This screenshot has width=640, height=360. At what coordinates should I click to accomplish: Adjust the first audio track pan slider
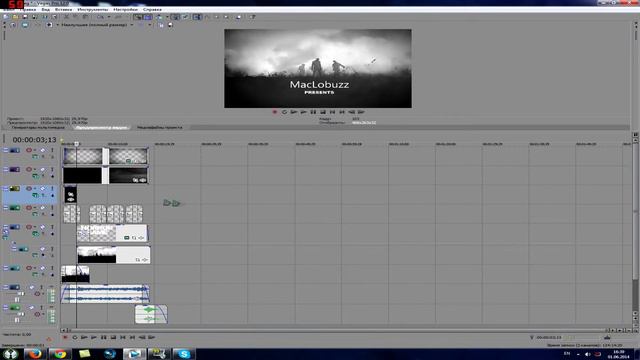pyautogui.click(x=17, y=300)
